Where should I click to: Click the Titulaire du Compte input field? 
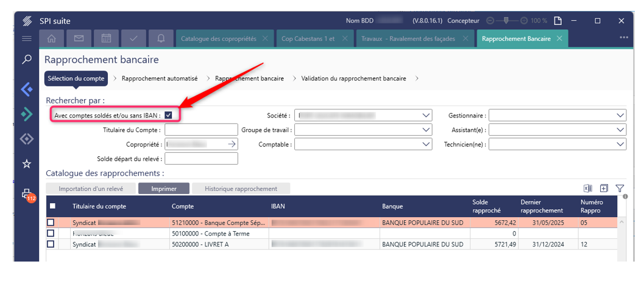coord(200,130)
